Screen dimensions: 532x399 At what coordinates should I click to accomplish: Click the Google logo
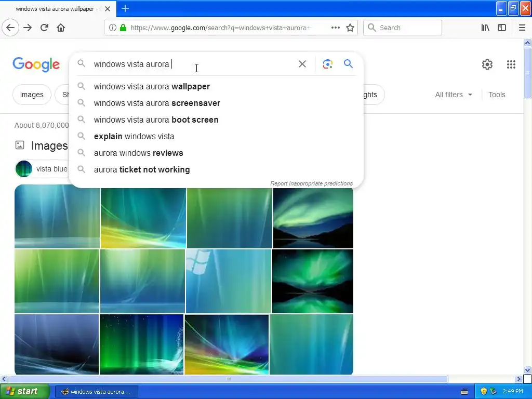click(x=36, y=64)
